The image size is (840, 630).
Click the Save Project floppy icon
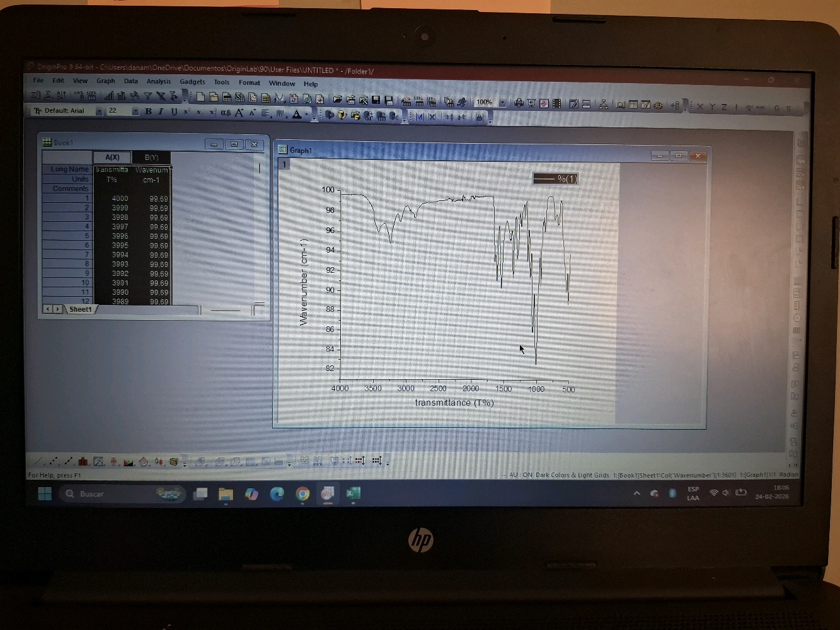tap(376, 100)
